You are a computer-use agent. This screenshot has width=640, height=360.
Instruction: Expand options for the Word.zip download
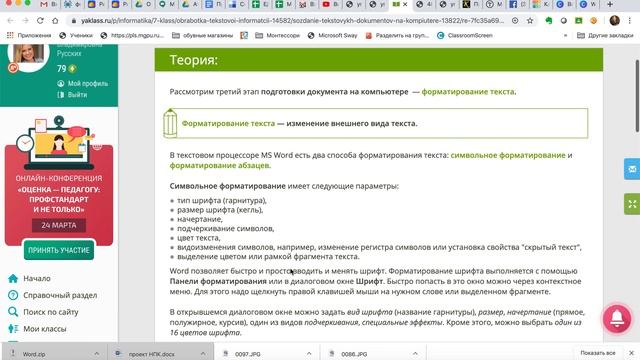point(96,354)
